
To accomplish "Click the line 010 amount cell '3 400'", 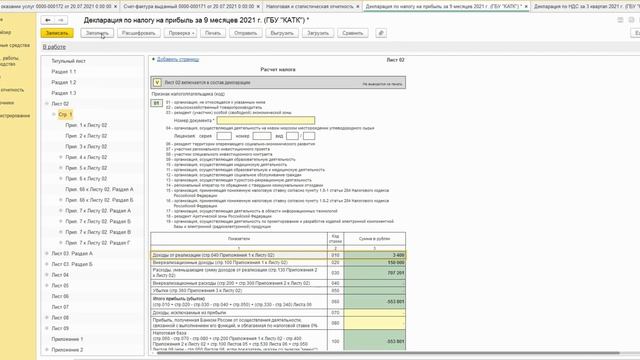I will (375, 255).
